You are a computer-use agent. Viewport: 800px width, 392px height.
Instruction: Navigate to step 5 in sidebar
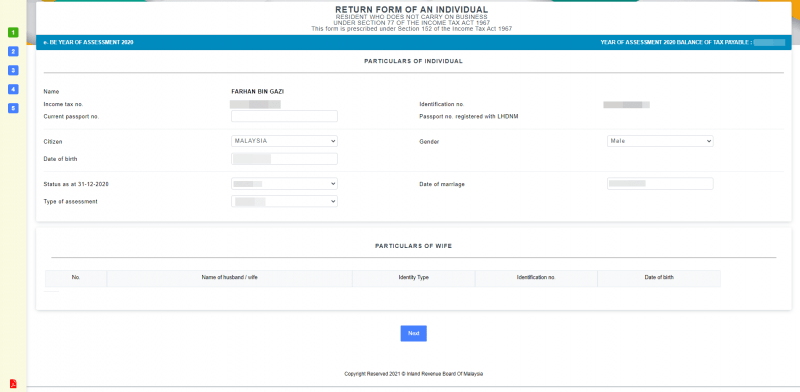pyautogui.click(x=13, y=108)
